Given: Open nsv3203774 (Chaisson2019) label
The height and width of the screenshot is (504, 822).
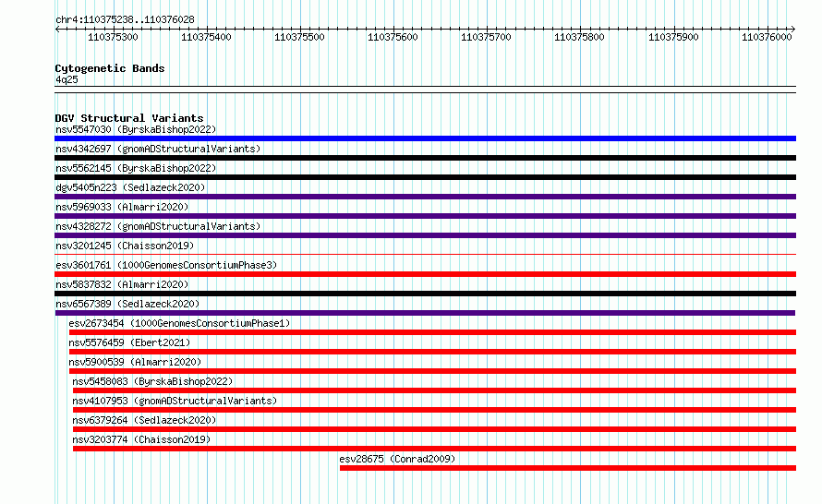Looking at the screenshot, I should coord(141,439).
